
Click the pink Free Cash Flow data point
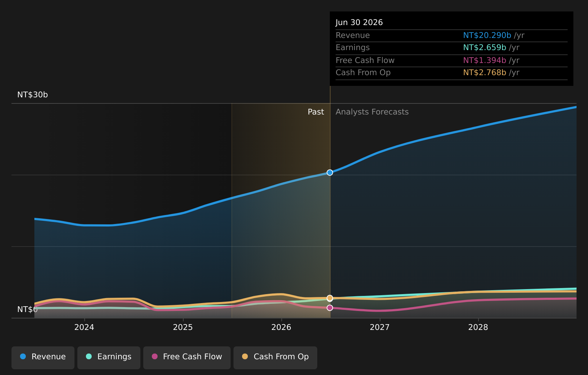330,308
